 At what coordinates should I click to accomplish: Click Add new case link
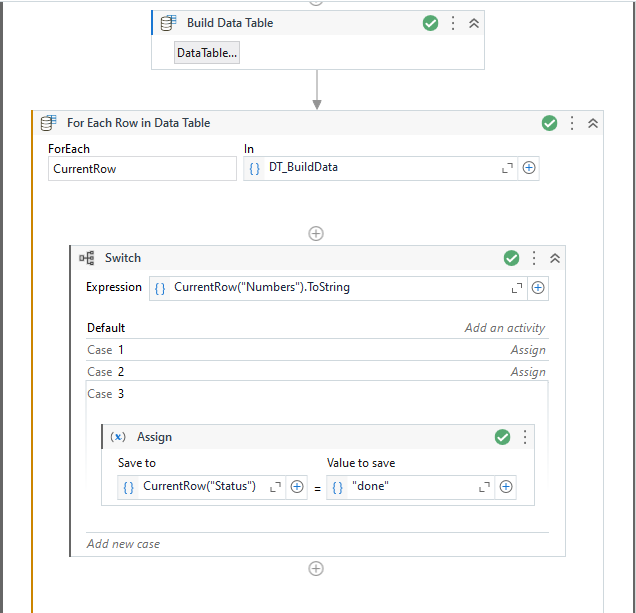point(123,544)
